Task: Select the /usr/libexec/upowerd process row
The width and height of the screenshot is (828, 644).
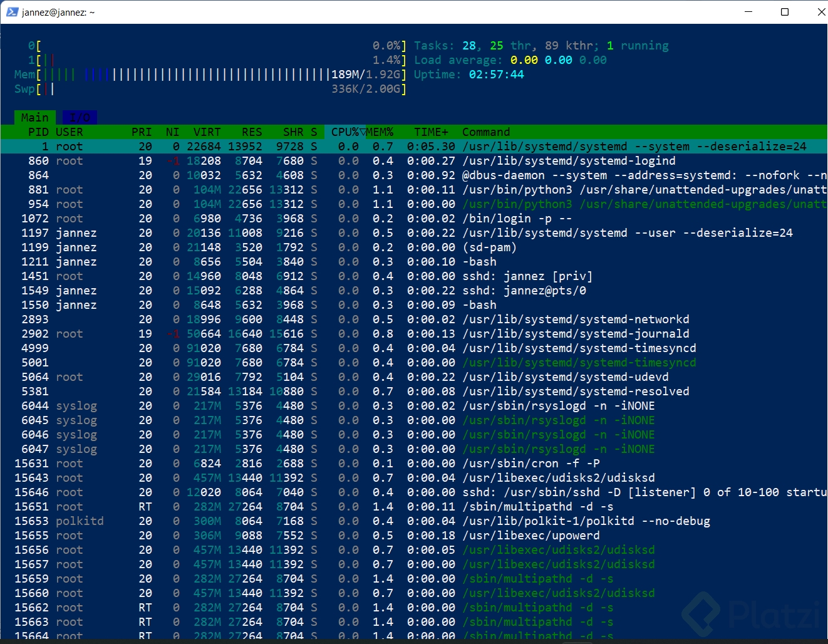Action: coord(414,536)
